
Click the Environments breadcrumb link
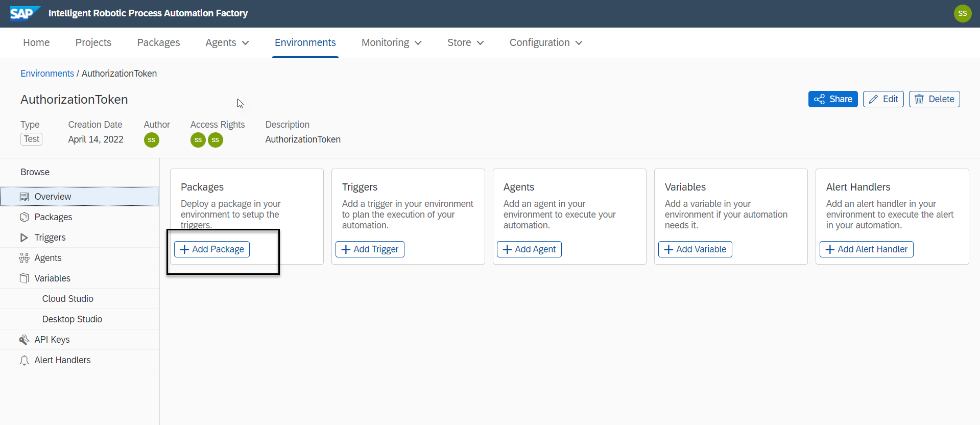point(47,74)
